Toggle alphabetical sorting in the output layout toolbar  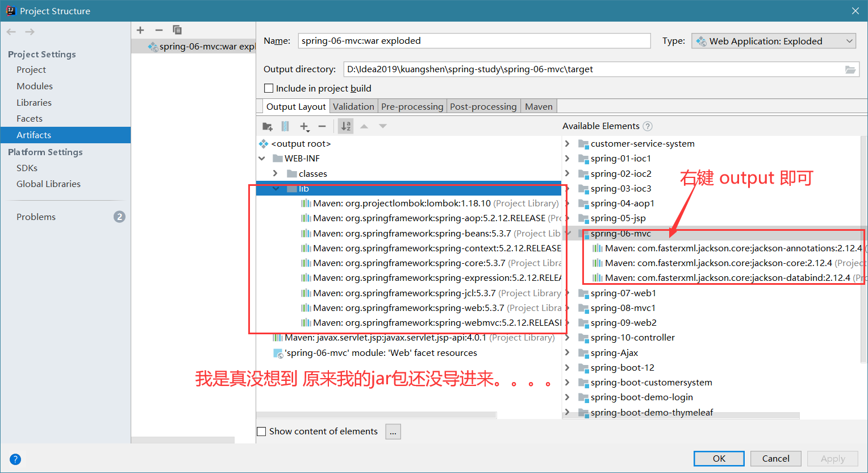tap(345, 126)
